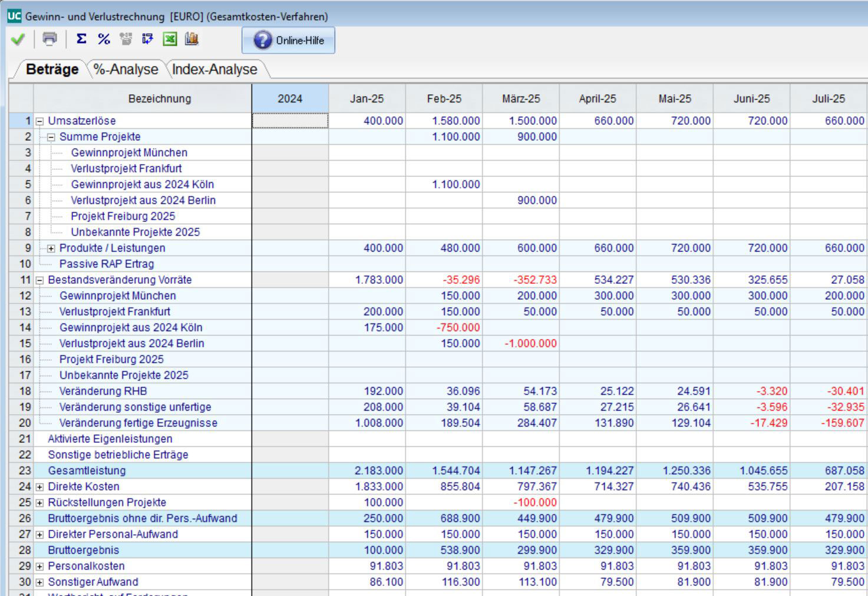Click the percent sign toolbar icon
This screenshot has width=868, height=596.
pos(104,39)
